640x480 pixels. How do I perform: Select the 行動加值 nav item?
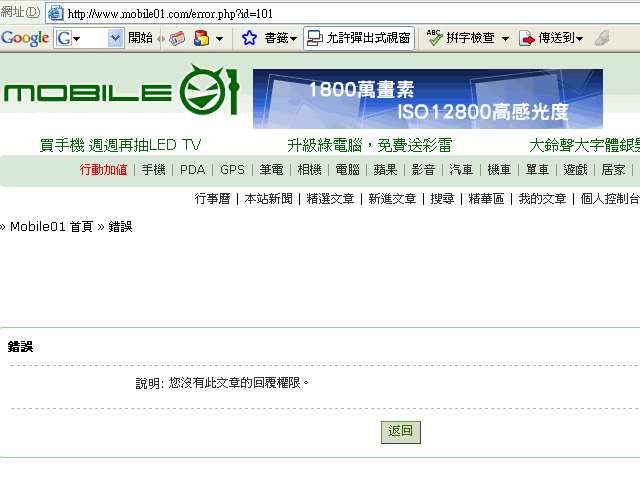(x=103, y=169)
